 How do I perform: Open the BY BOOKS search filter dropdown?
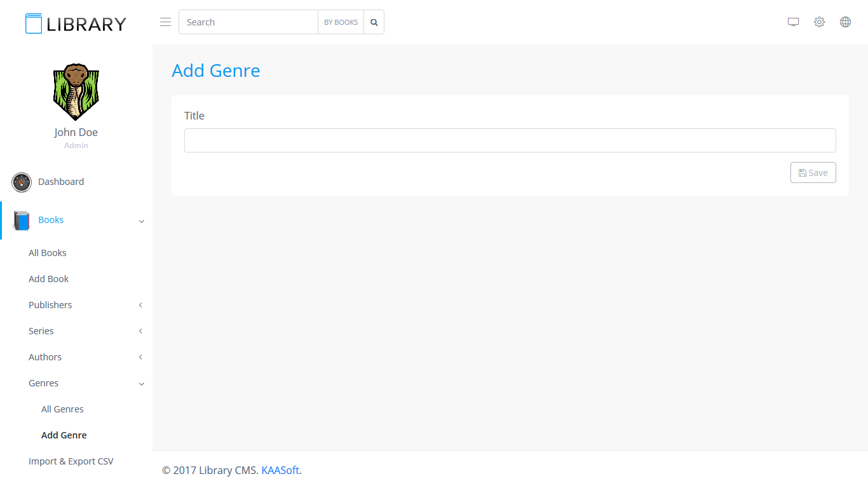pyautogui.click(x=341, y=22)
